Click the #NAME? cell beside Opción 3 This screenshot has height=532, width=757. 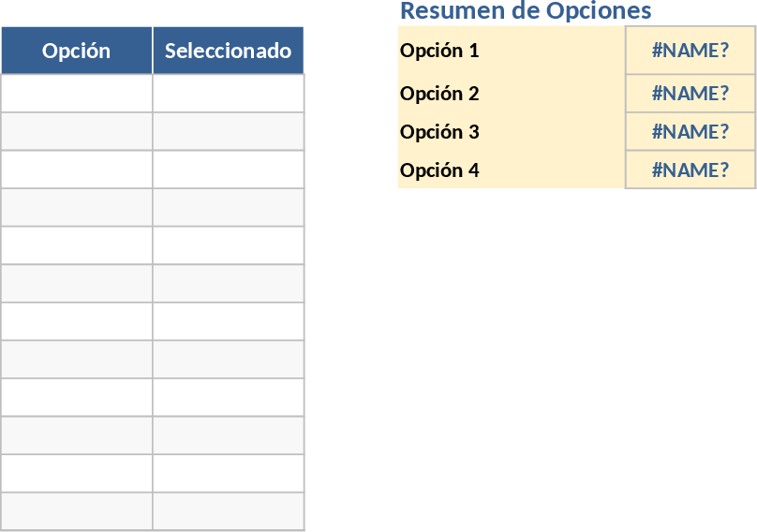pos(690,132)
